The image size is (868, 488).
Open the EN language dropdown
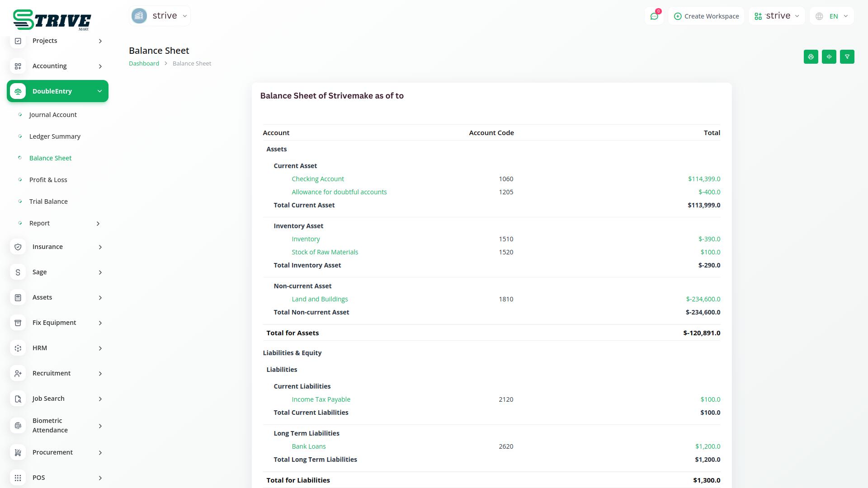click(832, 16)
